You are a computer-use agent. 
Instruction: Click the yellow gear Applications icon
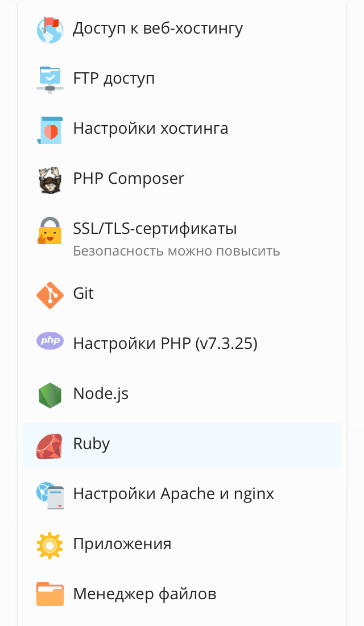coord(50,545)
